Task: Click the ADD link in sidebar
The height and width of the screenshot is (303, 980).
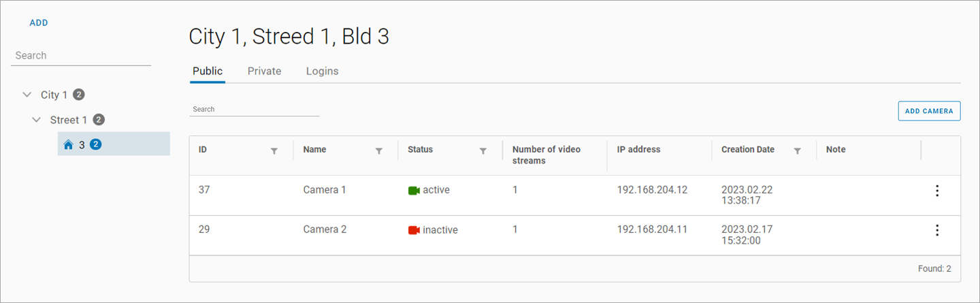Action: point(39,23)
